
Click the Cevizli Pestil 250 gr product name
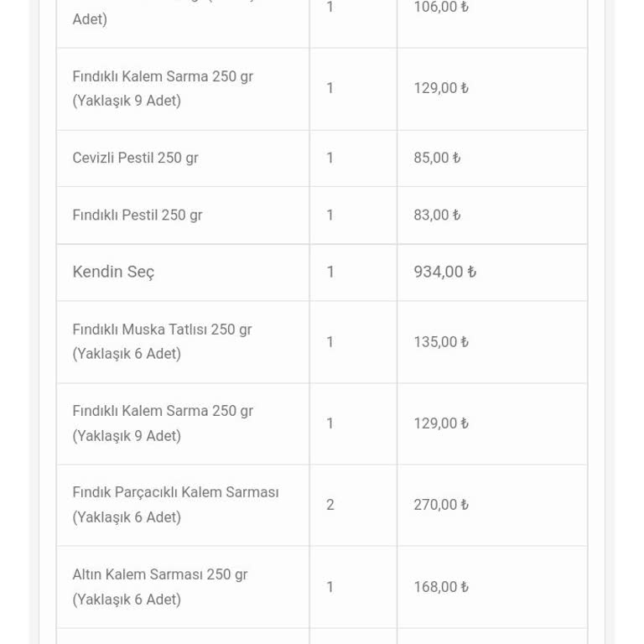point(135,158)
